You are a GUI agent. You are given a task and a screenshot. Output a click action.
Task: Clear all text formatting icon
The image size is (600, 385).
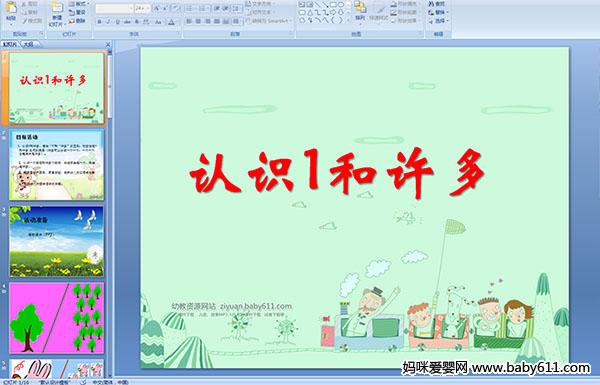click(176, 8)
